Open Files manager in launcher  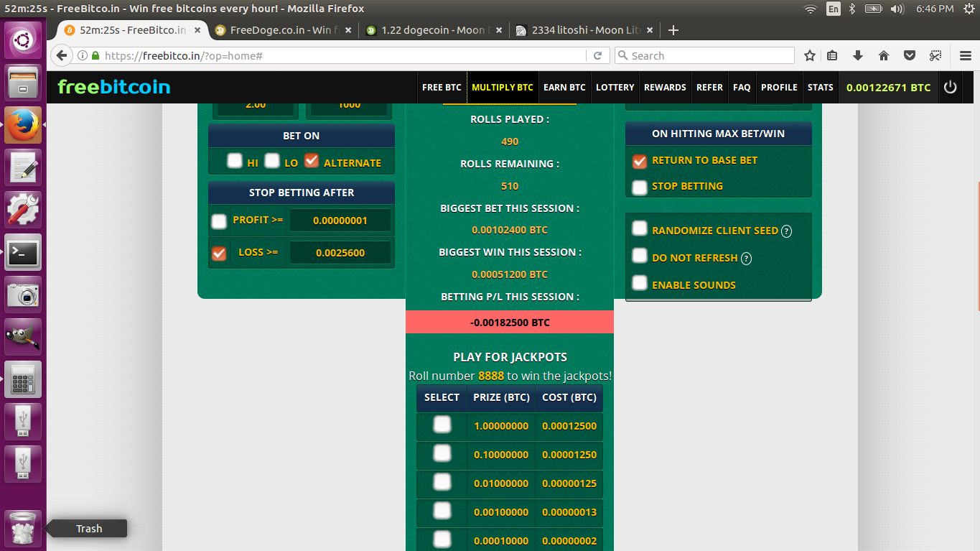(24, 83)
